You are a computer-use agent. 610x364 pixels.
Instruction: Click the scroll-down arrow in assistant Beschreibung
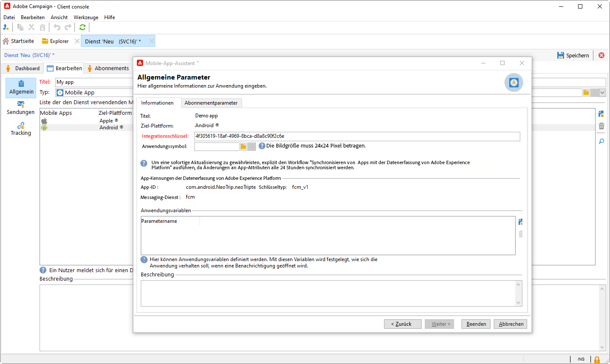coord(518,303)
